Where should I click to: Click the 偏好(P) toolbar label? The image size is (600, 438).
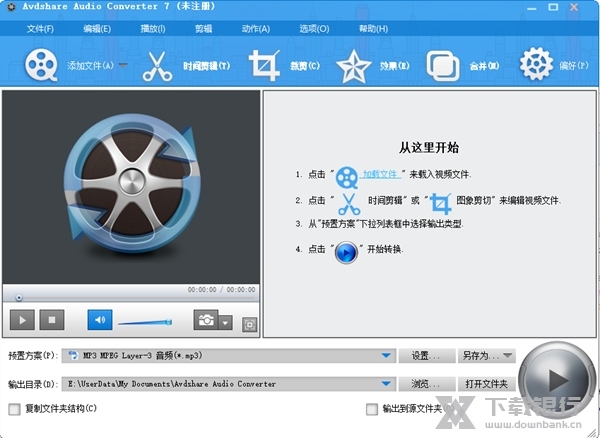tap(574, 65)
